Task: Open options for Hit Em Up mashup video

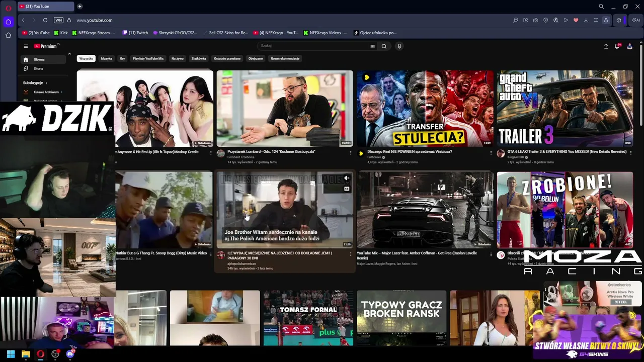Action: pyautogui.click(x=211, y=153)
